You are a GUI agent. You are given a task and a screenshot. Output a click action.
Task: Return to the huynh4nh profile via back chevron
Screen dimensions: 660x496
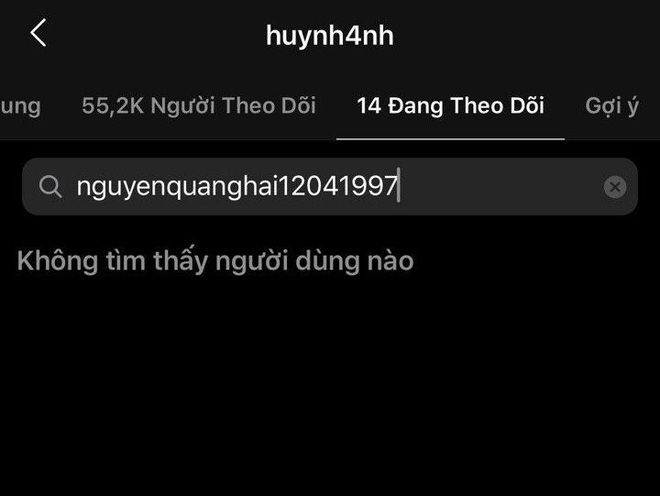(x=38, y=33)
